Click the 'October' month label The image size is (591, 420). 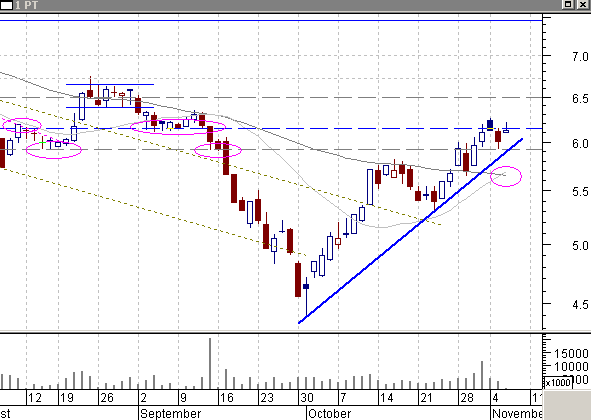pos(330,414)
